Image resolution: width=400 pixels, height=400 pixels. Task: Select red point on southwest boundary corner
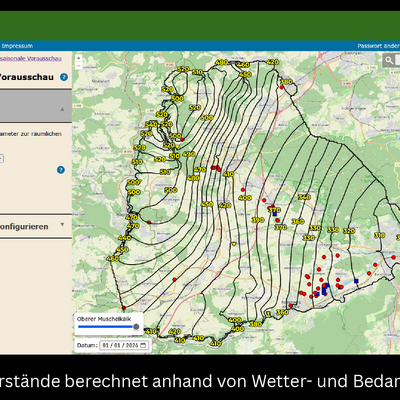pos(124,308)
